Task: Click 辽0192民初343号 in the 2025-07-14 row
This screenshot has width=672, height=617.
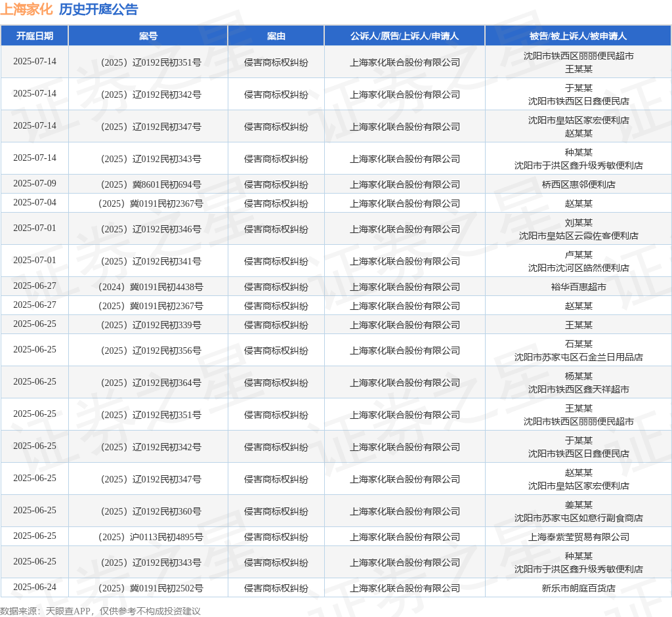Action: point(151,159)
